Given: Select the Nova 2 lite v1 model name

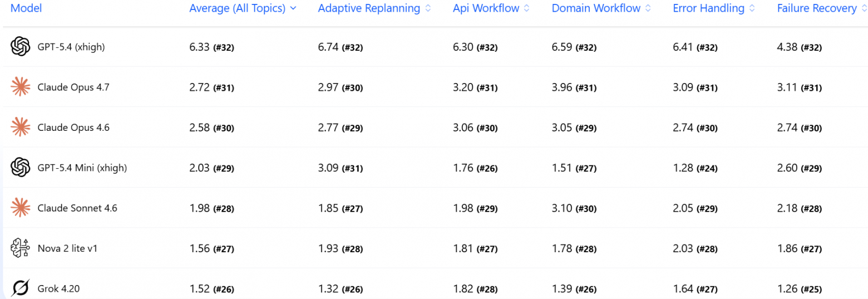Looking at the screenshot, I should pos(67,248).
